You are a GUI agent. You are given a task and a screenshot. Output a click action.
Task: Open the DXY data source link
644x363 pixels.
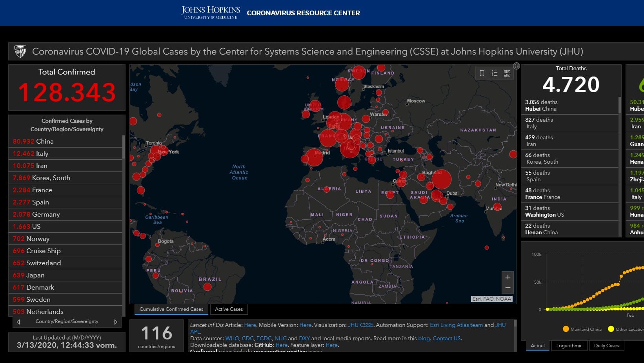point(304,338)
